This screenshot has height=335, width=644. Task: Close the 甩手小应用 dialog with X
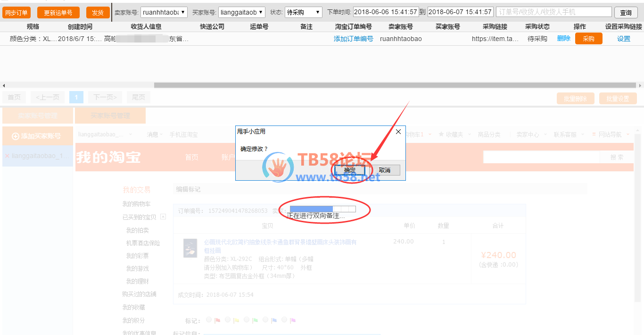tap(398, 132)
